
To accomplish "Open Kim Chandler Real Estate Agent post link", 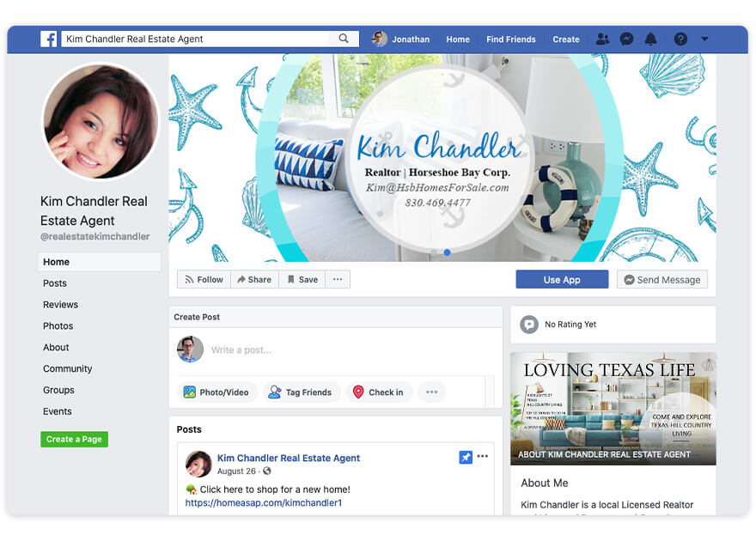I will pyautogui.click(x=289, y=458).
